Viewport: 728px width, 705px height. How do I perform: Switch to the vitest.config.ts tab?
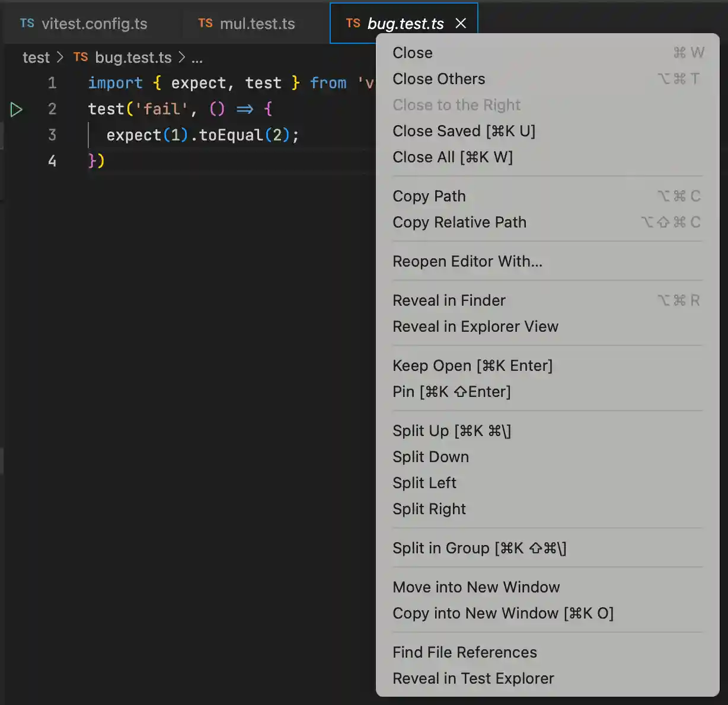[x=95, y=23]
